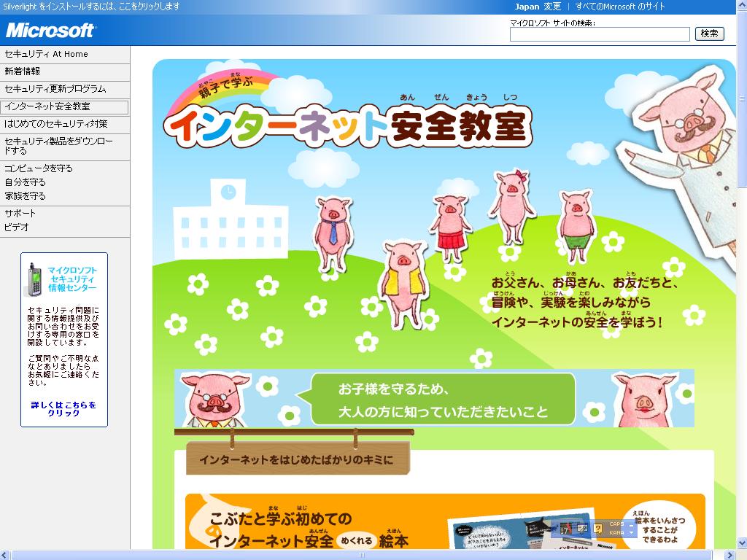Click the Silverlight install notice at top
Screen dimensions: 747x560
tap(91, 6)
